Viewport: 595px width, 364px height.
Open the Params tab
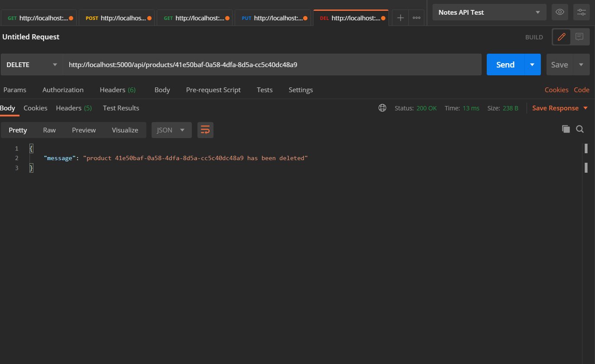click(15, 90)
